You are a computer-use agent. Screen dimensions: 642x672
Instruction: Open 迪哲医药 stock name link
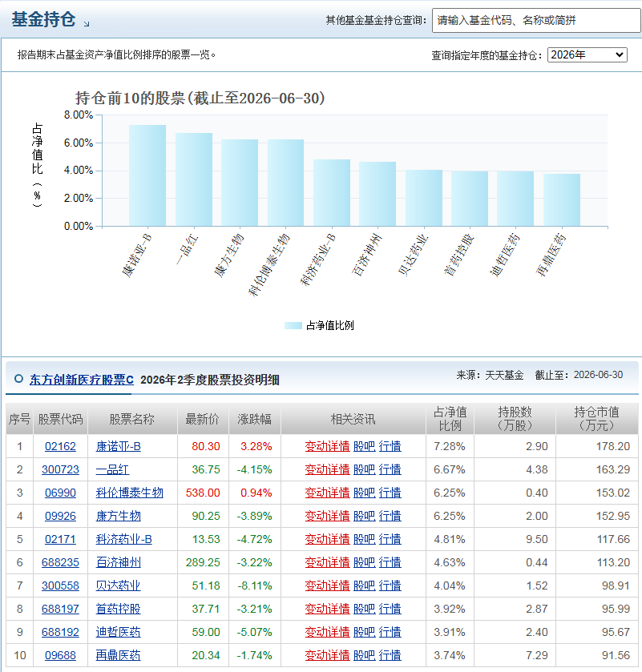(119, 632)
